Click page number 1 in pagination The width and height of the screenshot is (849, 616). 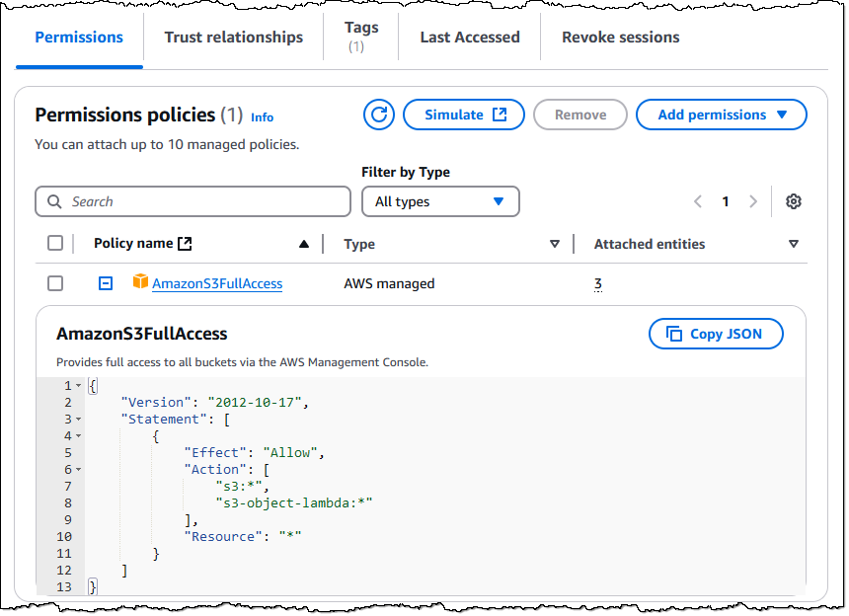tap(726, 202)
